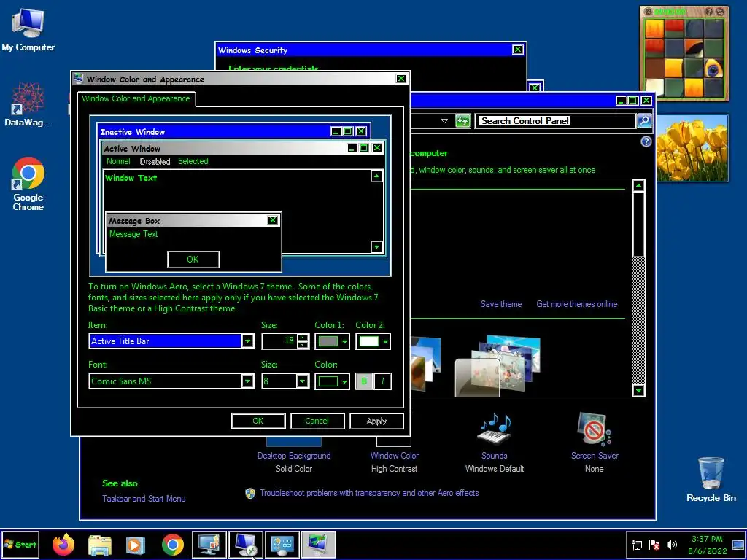Open the Color 1 dropdown
Screen dimensions: 747x560
click(332, 341)
